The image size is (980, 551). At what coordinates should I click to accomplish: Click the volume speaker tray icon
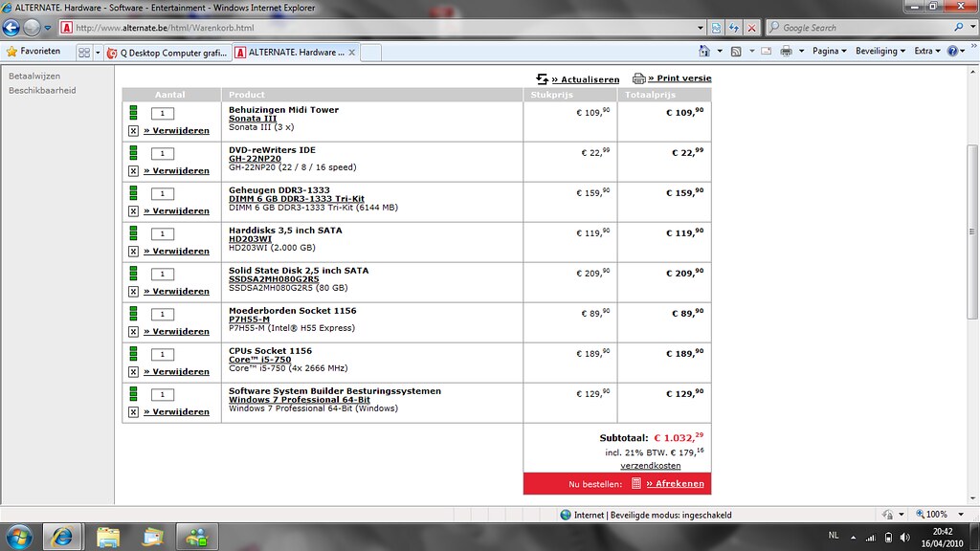(x=905, y=538)
